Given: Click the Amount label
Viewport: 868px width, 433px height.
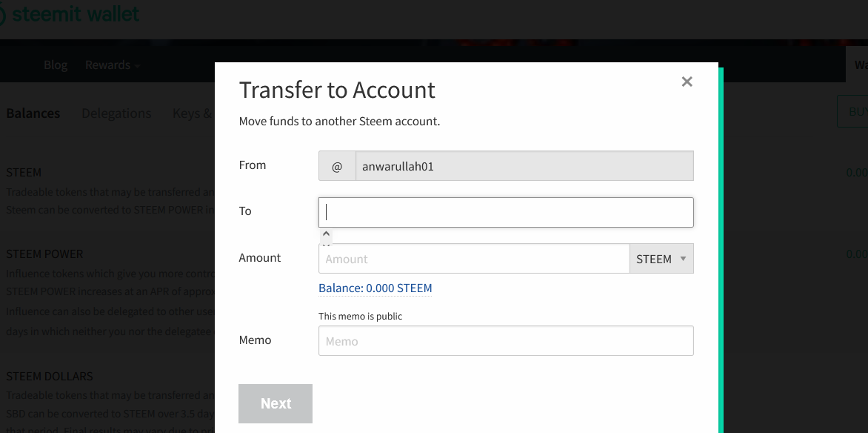Looking at the screenshot, I should tap(260, 257).
